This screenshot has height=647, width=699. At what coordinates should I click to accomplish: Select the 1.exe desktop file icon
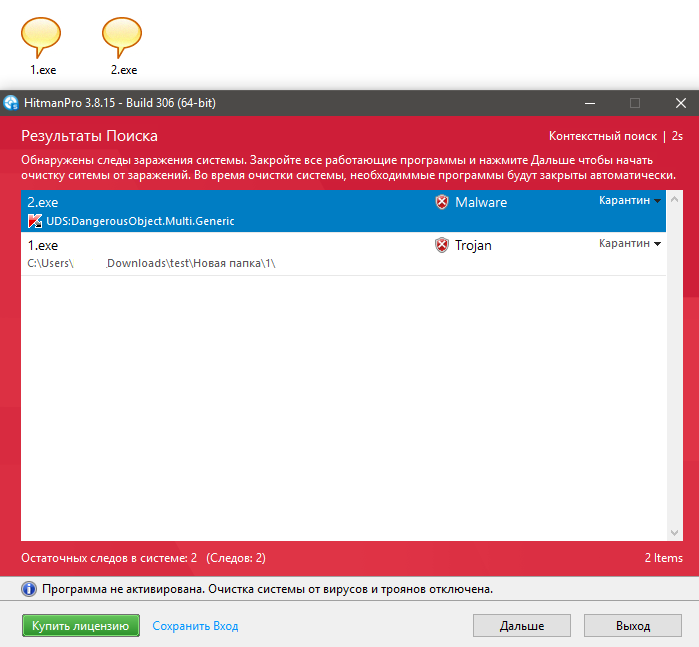(x=41, y=46)
